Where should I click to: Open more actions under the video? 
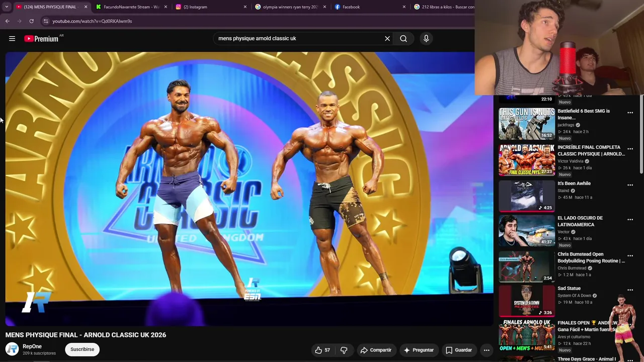click(487, 350)
